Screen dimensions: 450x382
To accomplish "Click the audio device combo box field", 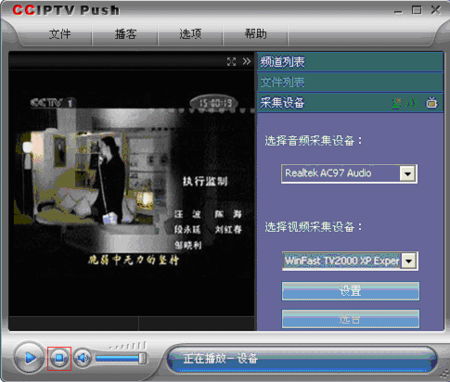I will click(x=349, y=174).
